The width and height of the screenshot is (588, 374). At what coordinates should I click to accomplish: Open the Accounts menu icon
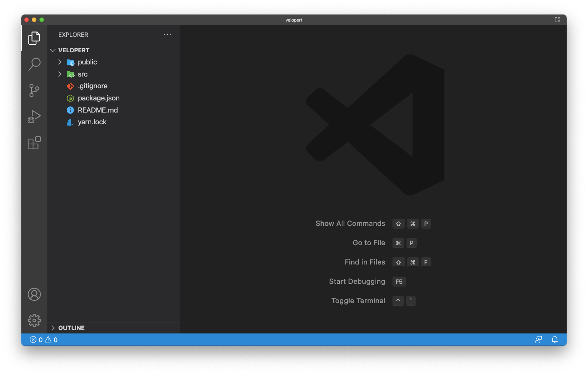point(34,294)
